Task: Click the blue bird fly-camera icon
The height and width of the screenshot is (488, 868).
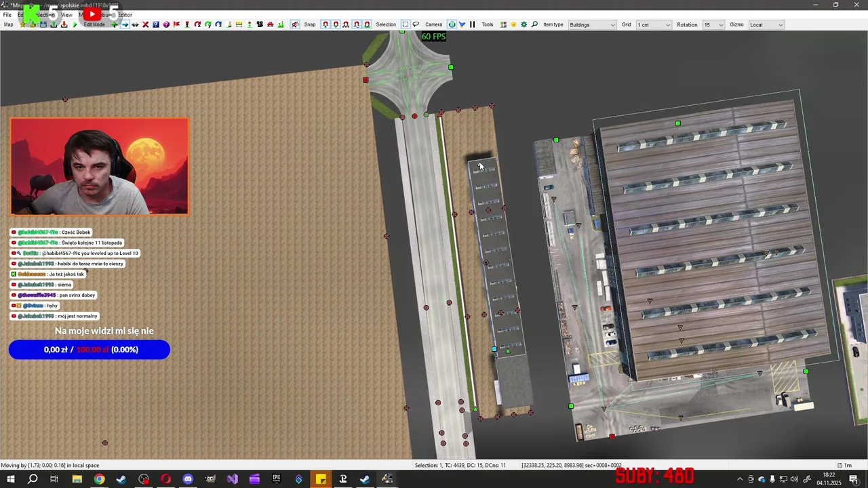Action: (x=462, y=24)
